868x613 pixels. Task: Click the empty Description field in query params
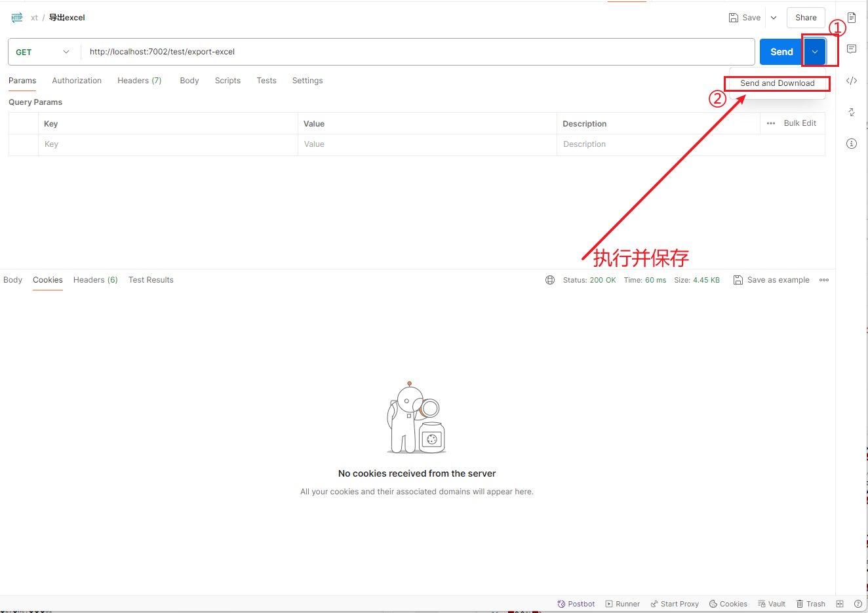tap(691, 145)
